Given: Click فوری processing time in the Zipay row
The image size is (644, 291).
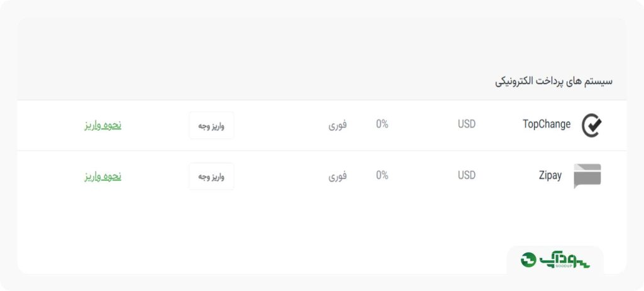Looking at the screenshot, I should (338, 176).
